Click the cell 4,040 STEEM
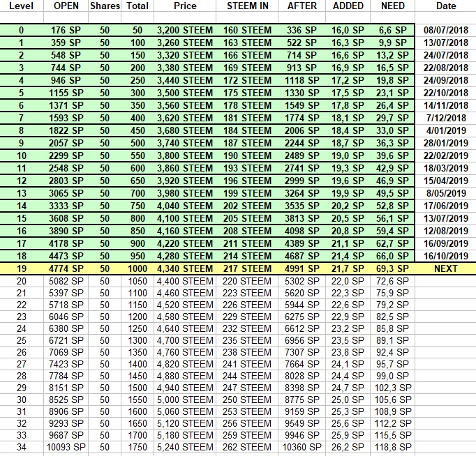The width and height of the screenshot is (476, 456). tap(185, 206)
